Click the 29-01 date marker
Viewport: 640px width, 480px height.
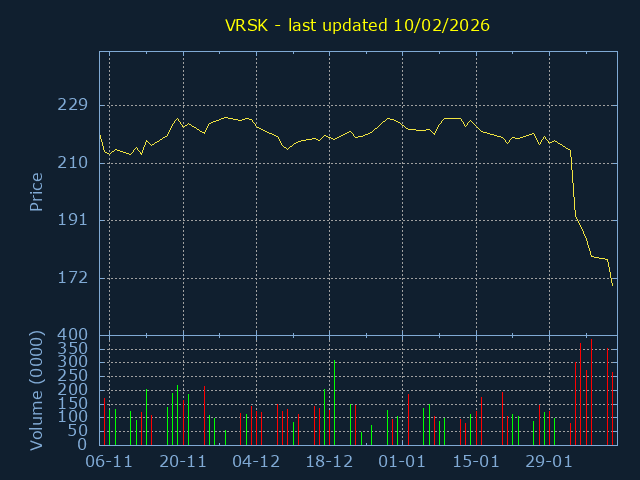pos(549,462)
